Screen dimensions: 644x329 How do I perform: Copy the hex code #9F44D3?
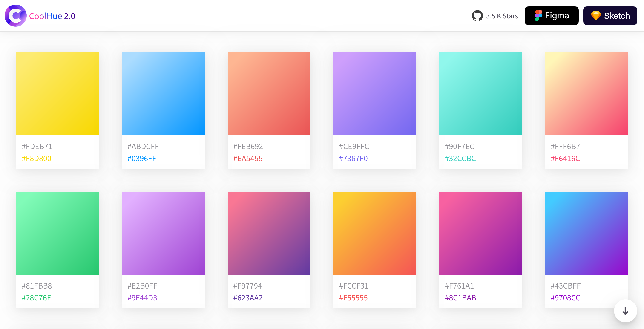(142, 298)
